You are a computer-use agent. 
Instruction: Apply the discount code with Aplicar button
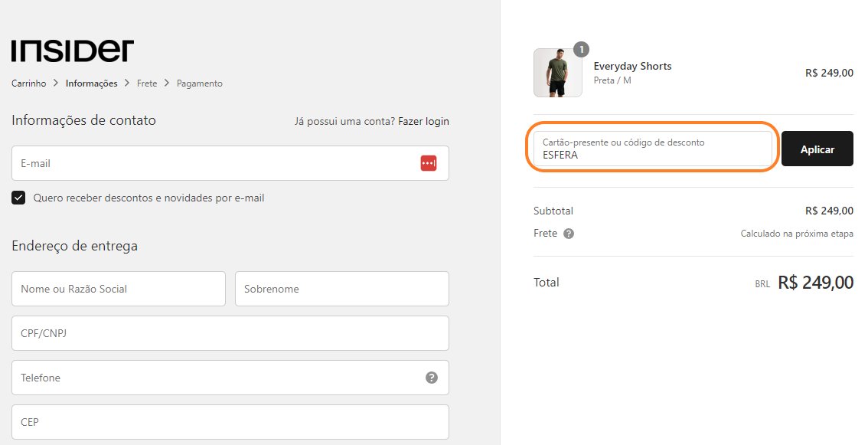[x=817, y=149]
